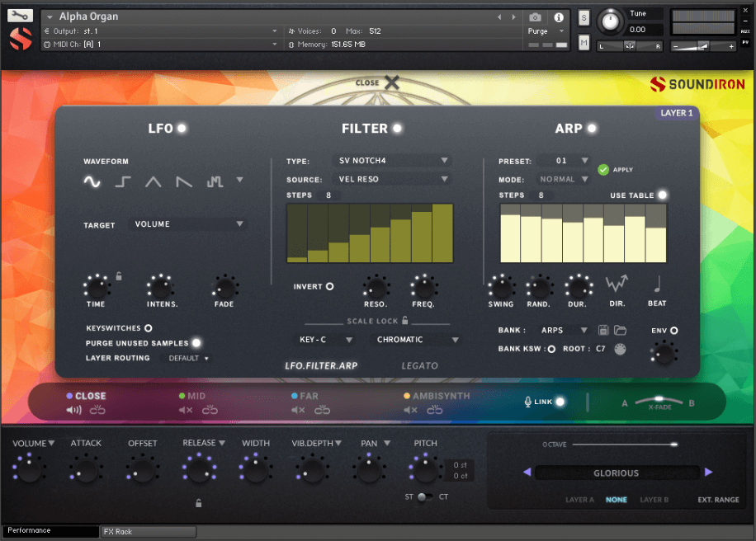This screenshot has width=756, height=541.
Task: Pick the sawtooth LFO waveform
Action: coord(184,182)
